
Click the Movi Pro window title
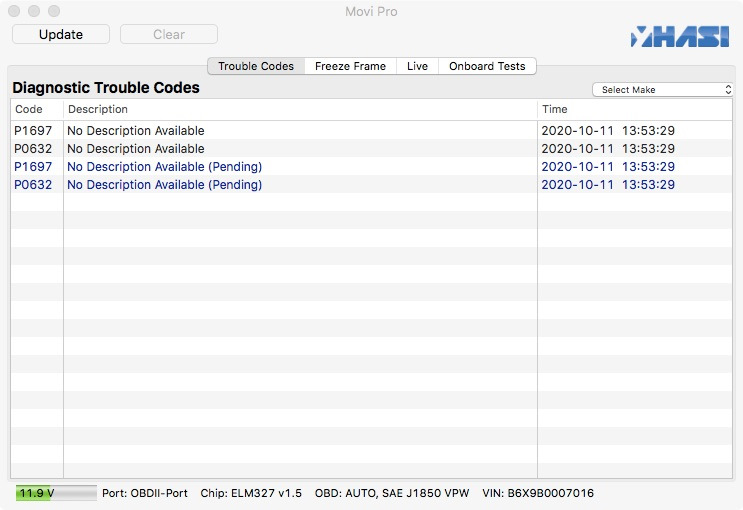tap(371, 11)
